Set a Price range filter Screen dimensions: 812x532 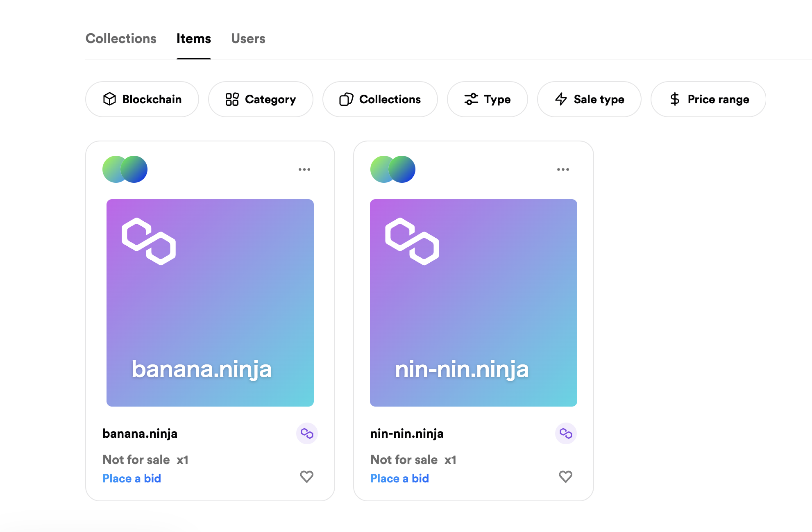708,99
